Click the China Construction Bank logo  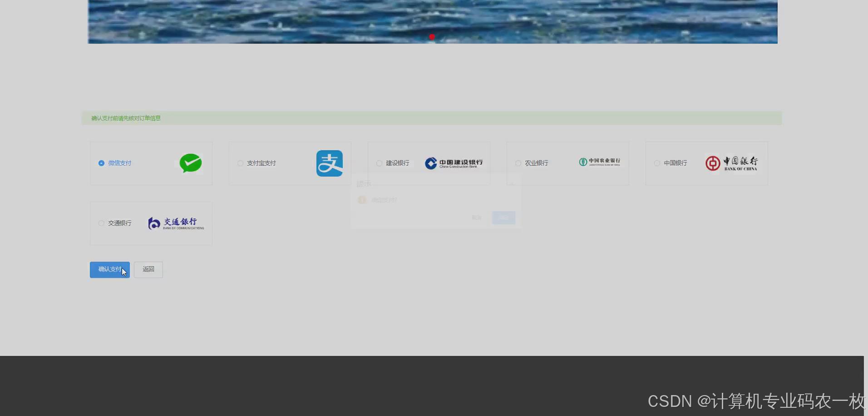tap(453, 163)
